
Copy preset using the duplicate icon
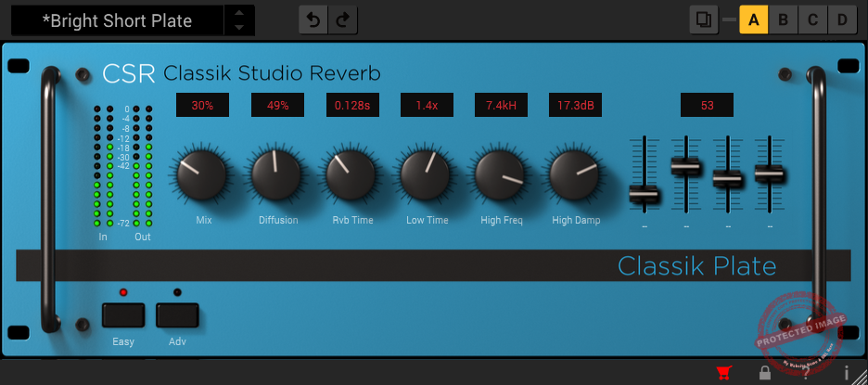pyautogui.click(x=704, y=19)
